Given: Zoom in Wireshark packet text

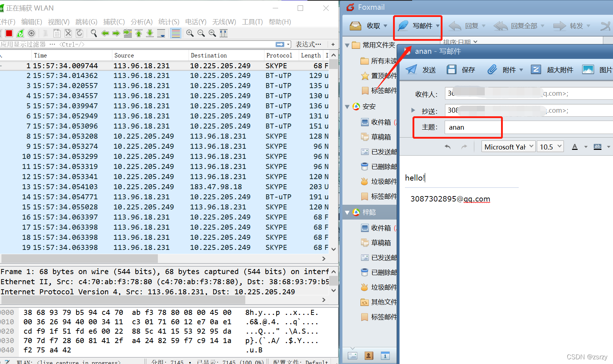Looking at the screenshot, I should click(190, 33).
